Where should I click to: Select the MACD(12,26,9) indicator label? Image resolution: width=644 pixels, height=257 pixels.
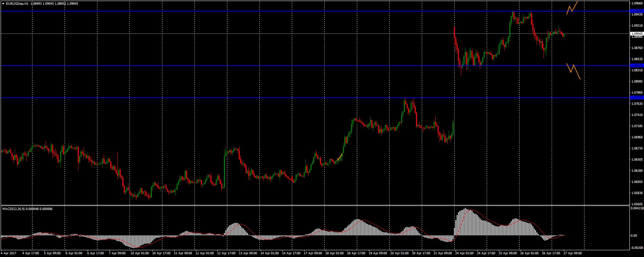pos(14,209)
